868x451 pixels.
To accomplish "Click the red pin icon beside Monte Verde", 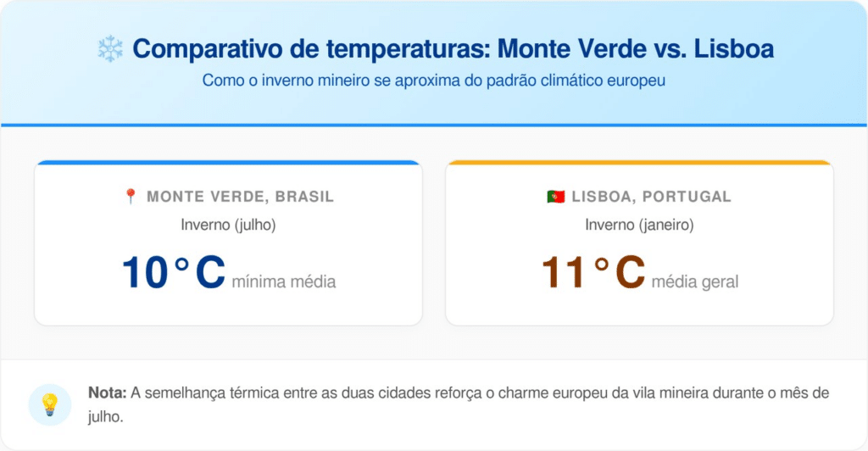I will pyautogui.click(x=131, y=197).
